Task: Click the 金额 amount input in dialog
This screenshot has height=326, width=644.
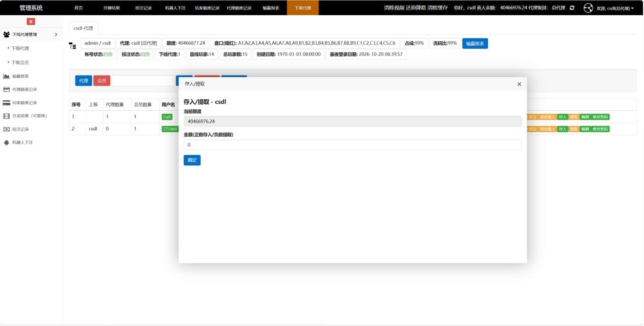Action: coord(353,145)
